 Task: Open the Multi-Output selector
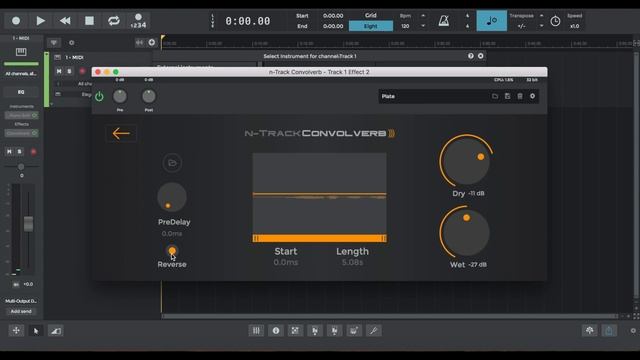(x=21, y=301)
